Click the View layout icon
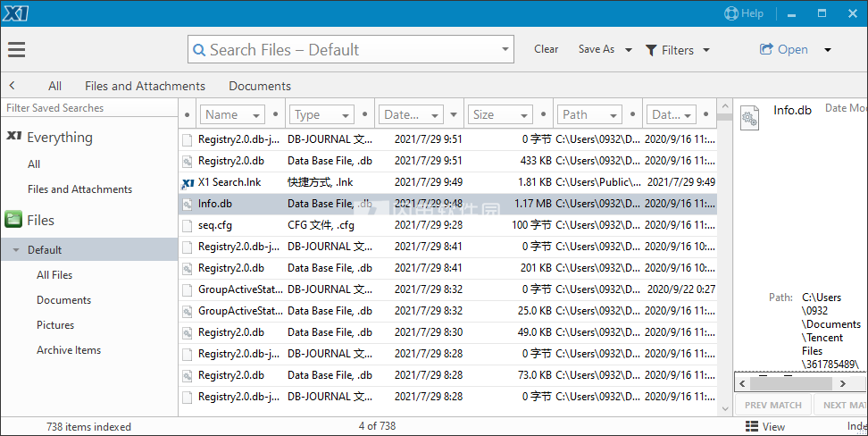868x436 pixels. click(752, 426)
